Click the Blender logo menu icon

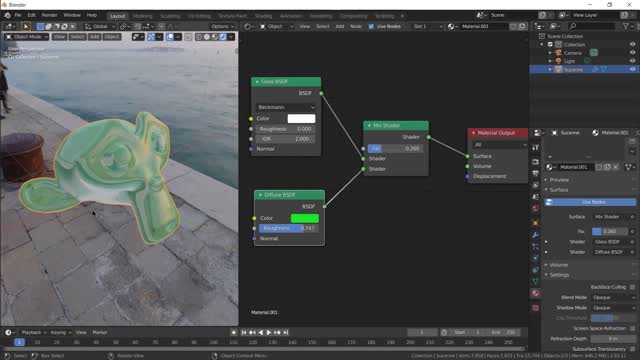(7, 15)
